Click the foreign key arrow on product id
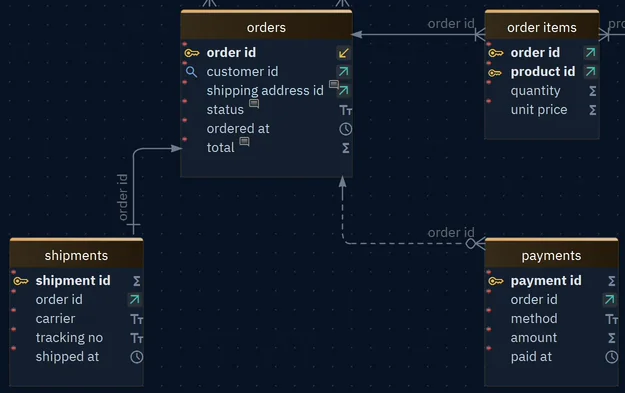The image size is (625, 393). (591, 72)
